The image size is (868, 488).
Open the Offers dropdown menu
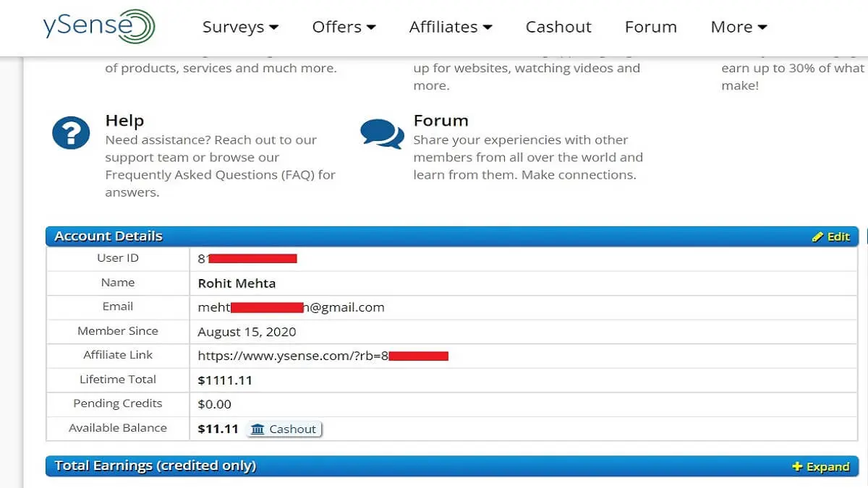(344, 27)
